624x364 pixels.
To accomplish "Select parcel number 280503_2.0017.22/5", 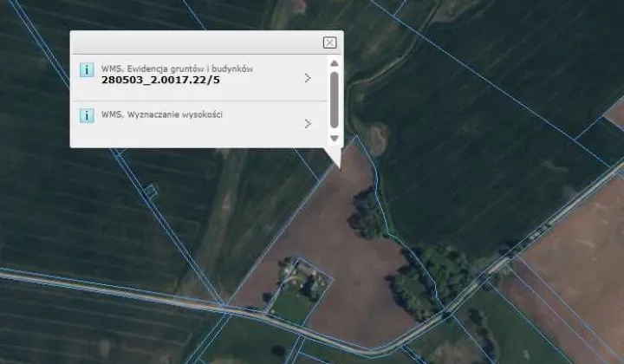I will pyautogui.click(x=160, y=80).
